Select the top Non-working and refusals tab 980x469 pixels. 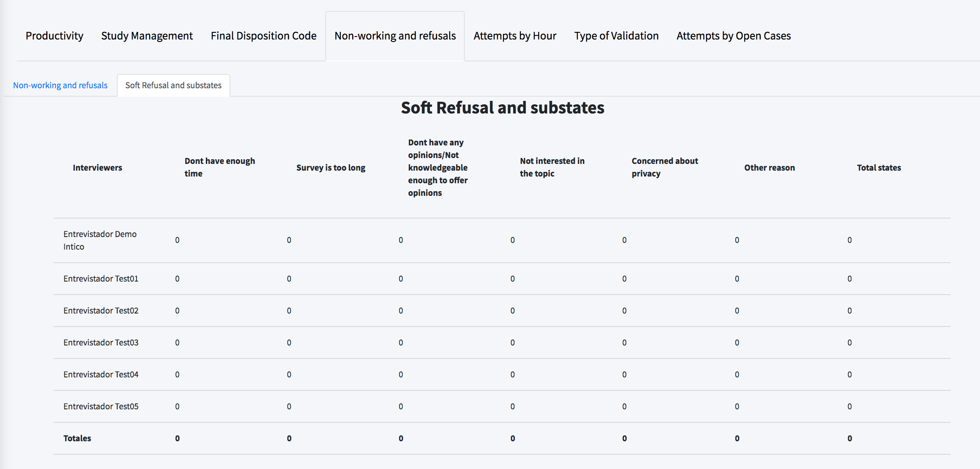click(395, 36)
